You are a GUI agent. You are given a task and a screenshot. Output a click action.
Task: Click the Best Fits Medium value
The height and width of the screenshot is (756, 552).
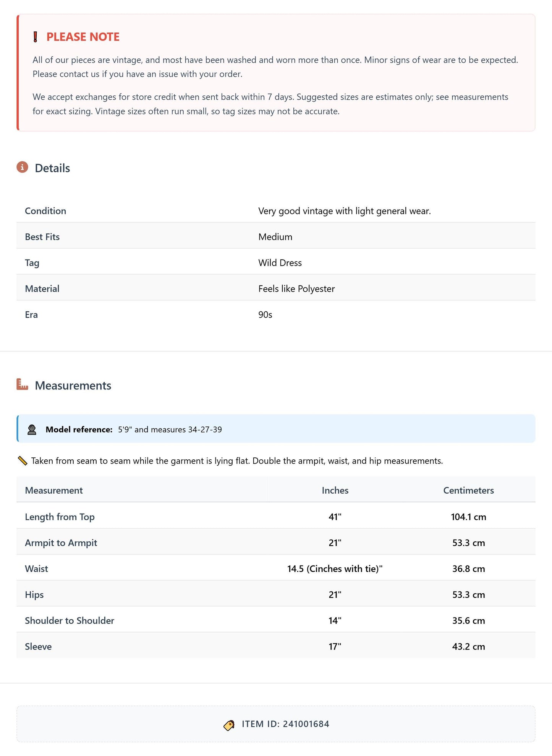275,237
